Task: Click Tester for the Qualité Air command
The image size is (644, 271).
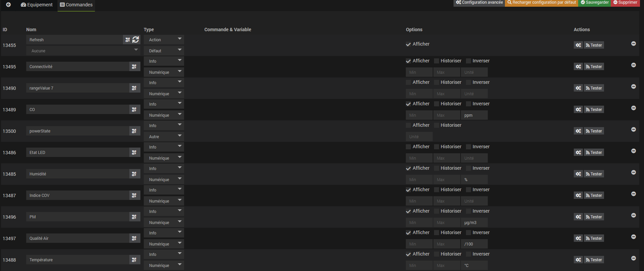Action: 594,238
